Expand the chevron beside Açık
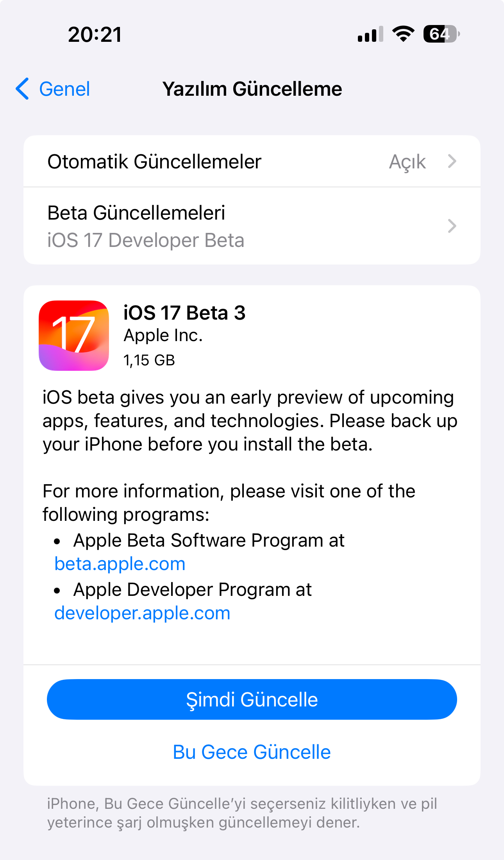Image resolution: width=504 pixels, height=860 pixels. point(452,161)
